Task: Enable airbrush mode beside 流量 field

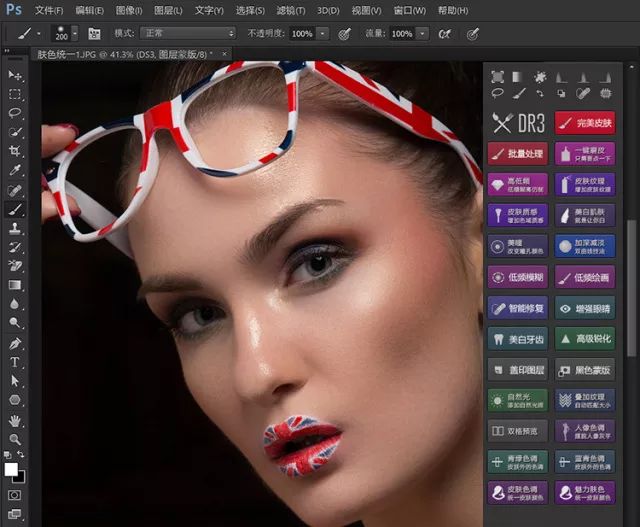Action: coord(445,33)
